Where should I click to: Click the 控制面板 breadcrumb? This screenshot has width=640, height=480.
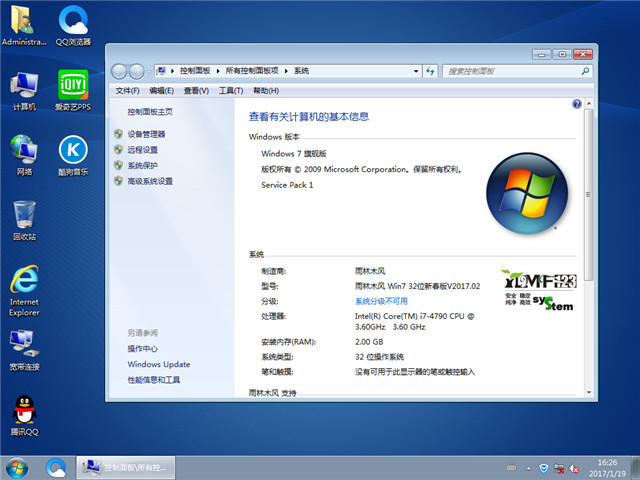195,71
